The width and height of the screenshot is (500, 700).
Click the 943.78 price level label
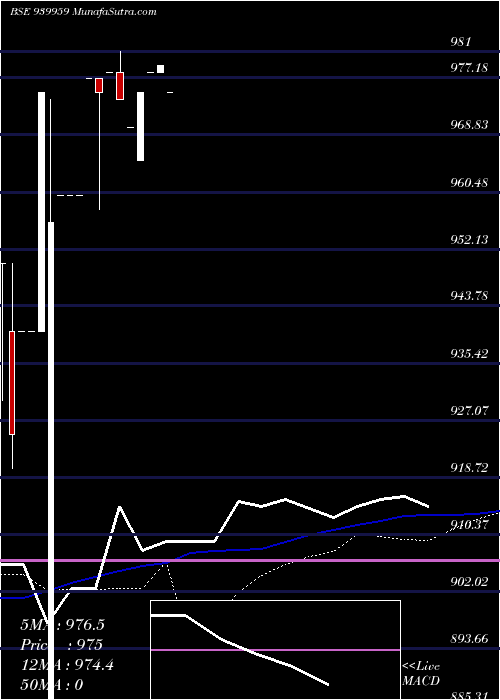pos(469,296)
